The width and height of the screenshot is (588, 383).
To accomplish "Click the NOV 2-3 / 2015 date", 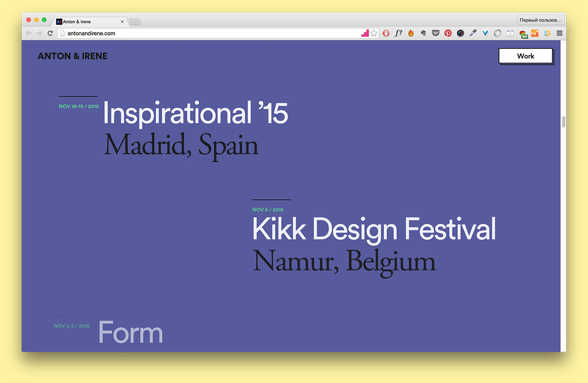I will pyautogui.click(x=71, y=326).
